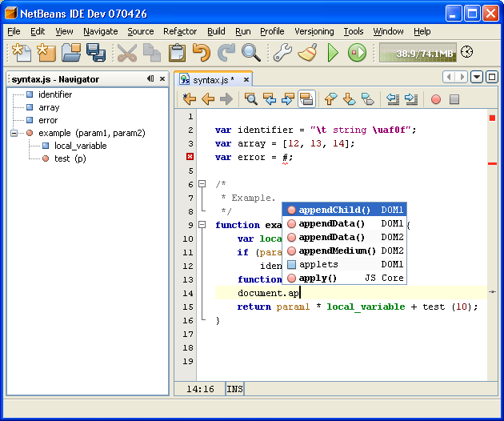Select apply() JS Core completion item
504x421 pixels.
coord(344,278)
